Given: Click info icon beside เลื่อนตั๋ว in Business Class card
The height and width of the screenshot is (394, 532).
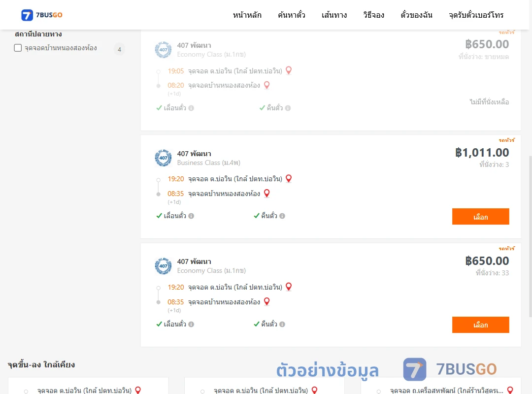Looking at the screenshot, I should click(x=191, y=216).
